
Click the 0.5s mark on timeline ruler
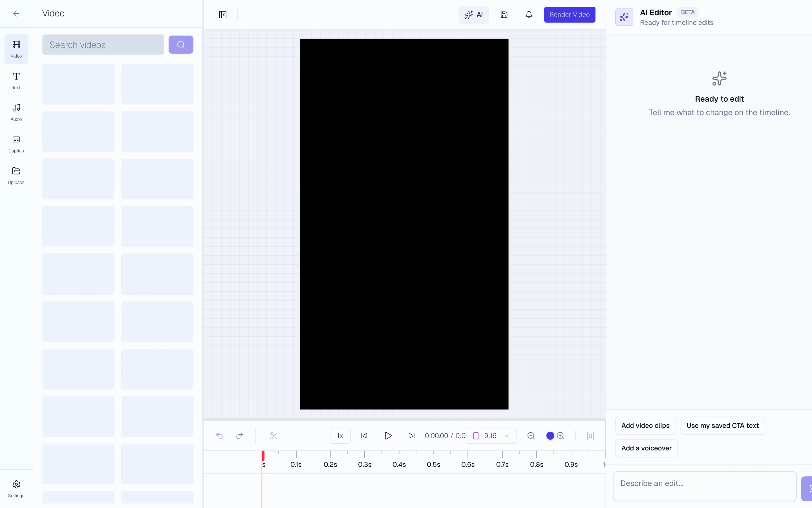[434, 464]
